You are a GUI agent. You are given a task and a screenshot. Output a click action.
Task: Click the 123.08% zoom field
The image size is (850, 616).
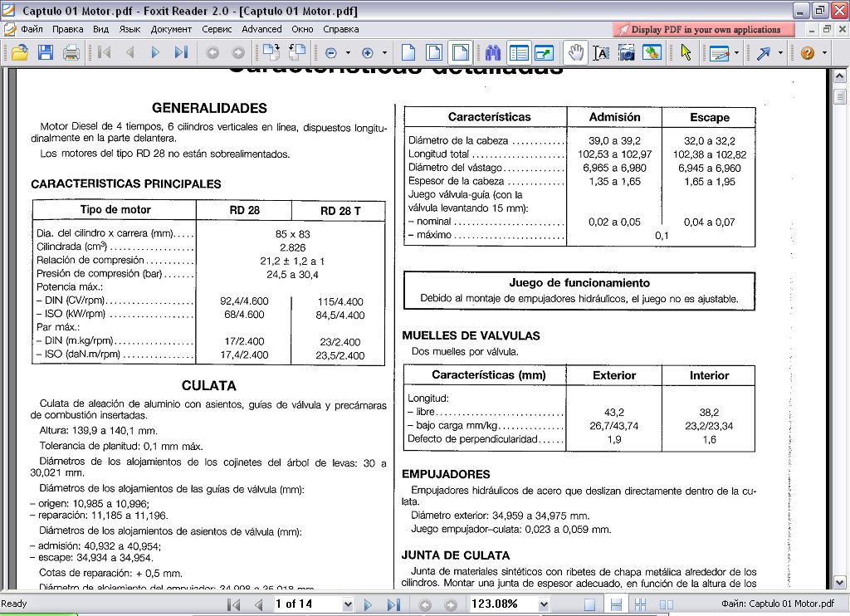504,604
